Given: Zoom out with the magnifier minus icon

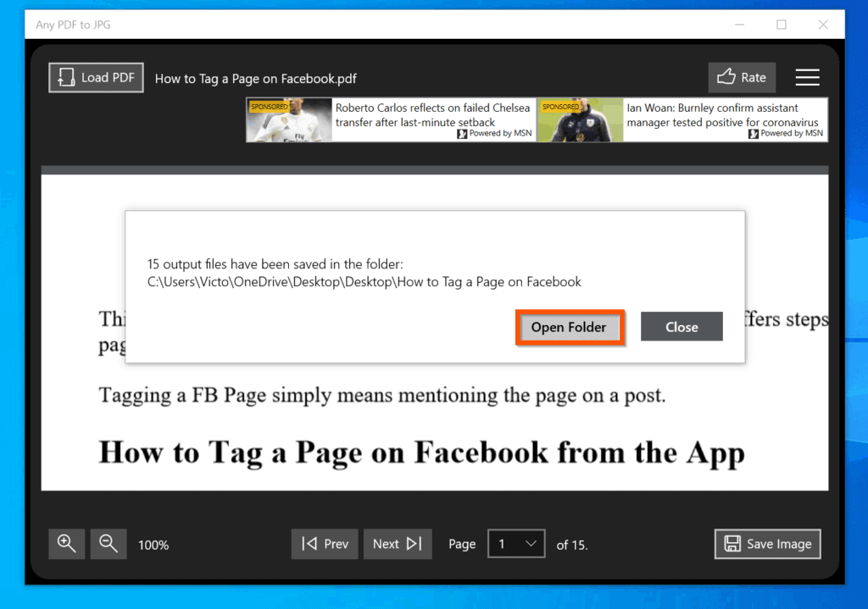Looking at the screenshot, I should click(x=108, y=544).
